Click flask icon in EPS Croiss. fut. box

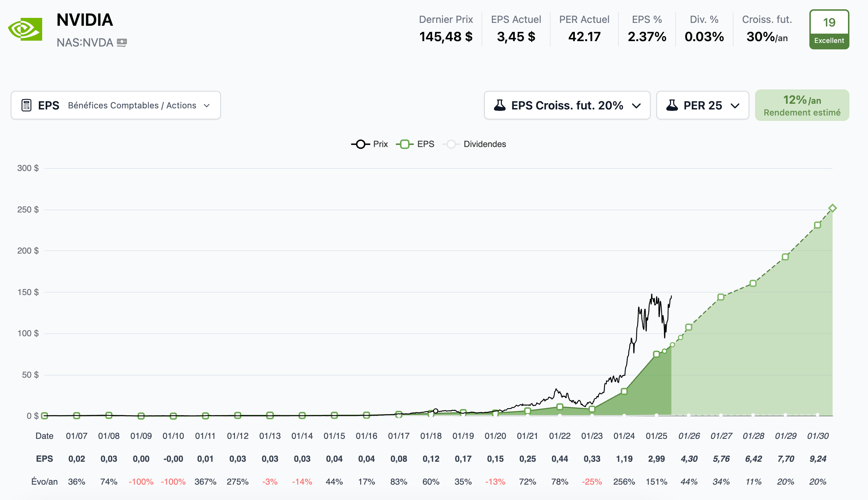[x=499, y=106]
